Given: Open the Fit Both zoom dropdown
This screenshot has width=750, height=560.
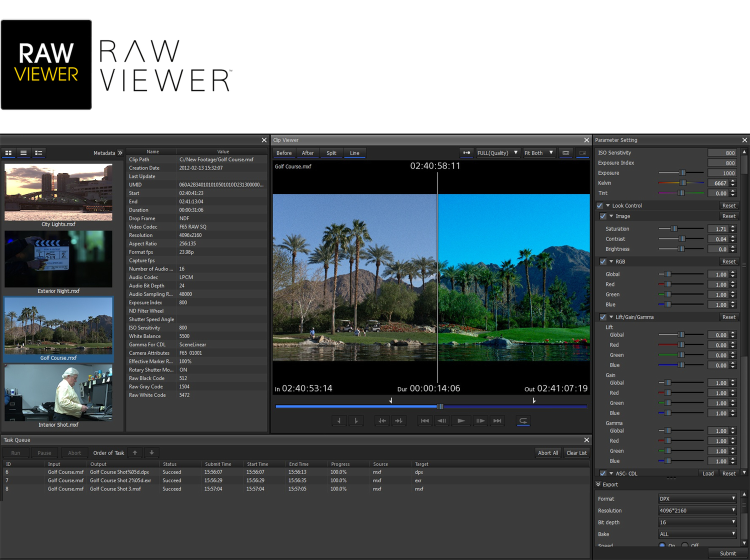Looking at the screenshot, I should coord(539,153).
